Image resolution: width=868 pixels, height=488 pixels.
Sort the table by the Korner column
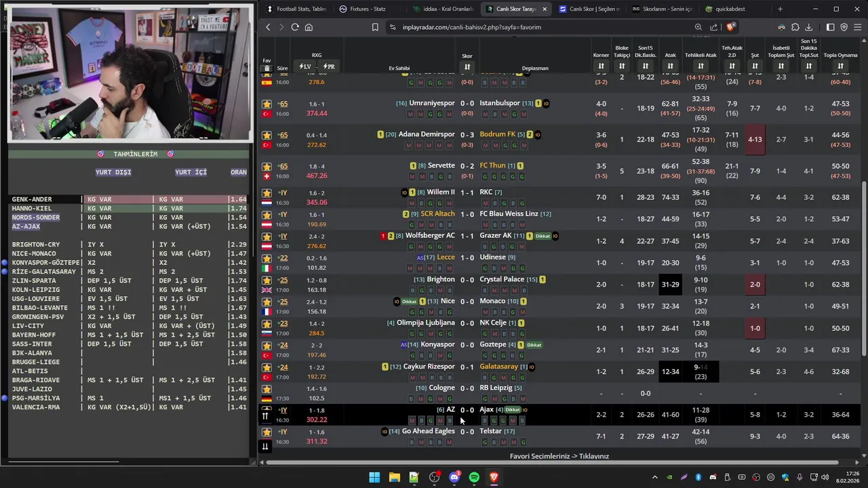coord(601,66)
